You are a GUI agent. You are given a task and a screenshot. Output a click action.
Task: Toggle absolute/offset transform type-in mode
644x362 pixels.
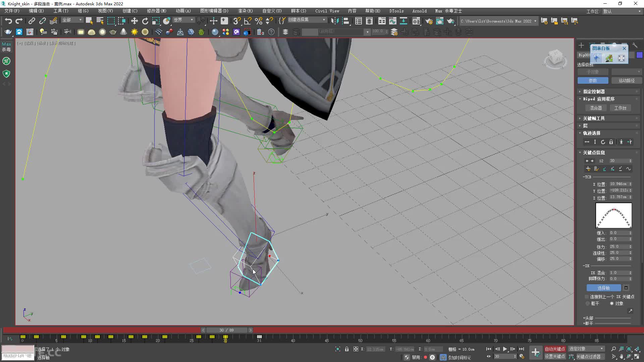click(356, 349)
